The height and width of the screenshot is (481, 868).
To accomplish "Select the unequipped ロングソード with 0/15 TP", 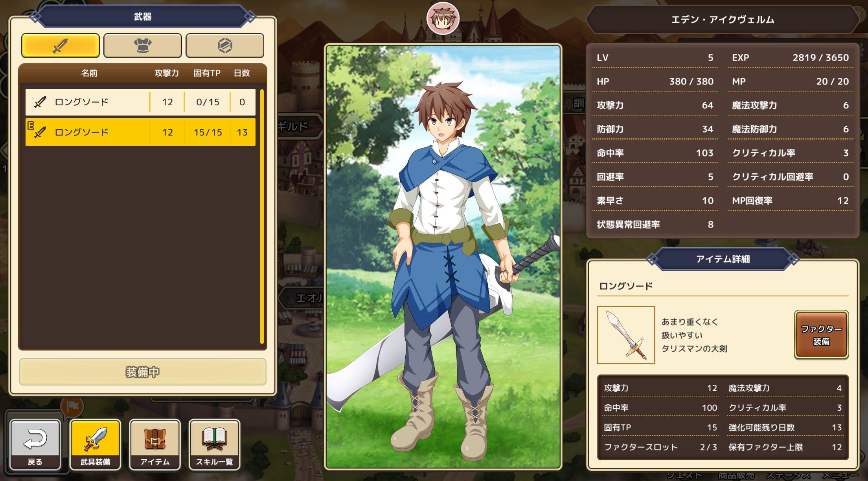I will click(140, 102).
